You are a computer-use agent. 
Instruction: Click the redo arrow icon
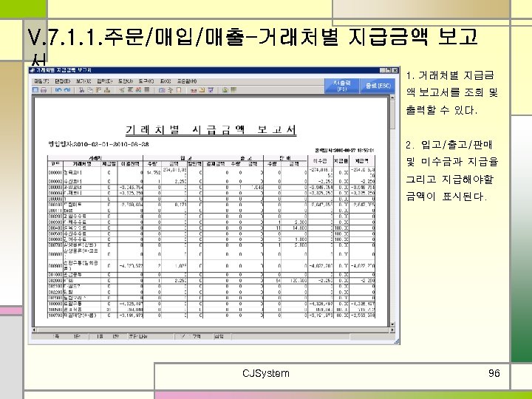click(66, 90)
